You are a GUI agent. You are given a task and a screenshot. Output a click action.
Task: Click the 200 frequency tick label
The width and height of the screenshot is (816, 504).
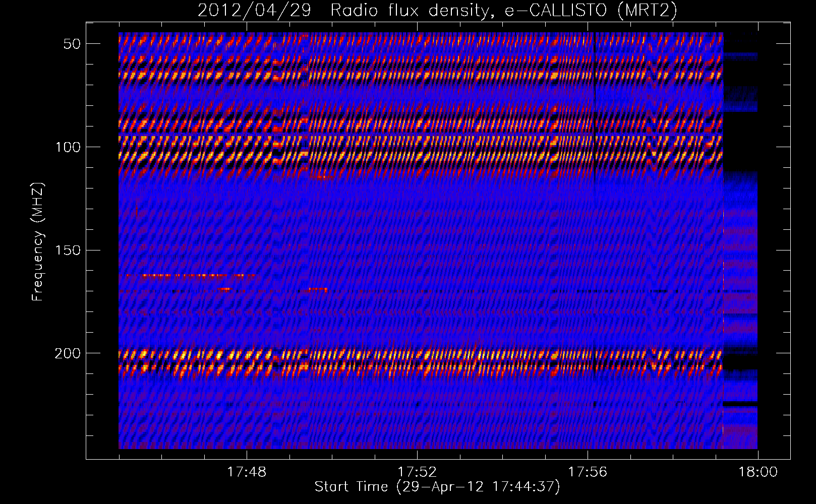[68, 353]
